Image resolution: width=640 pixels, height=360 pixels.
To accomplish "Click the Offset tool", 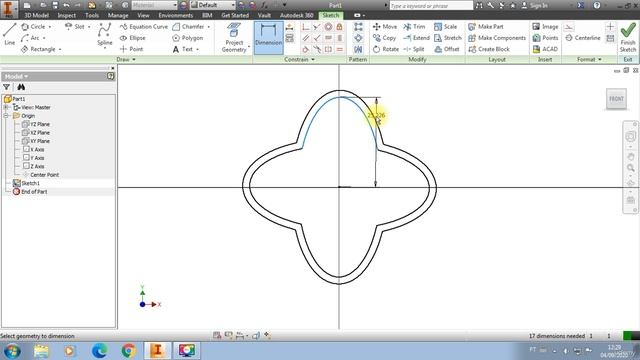I will (x=447, y=49).
